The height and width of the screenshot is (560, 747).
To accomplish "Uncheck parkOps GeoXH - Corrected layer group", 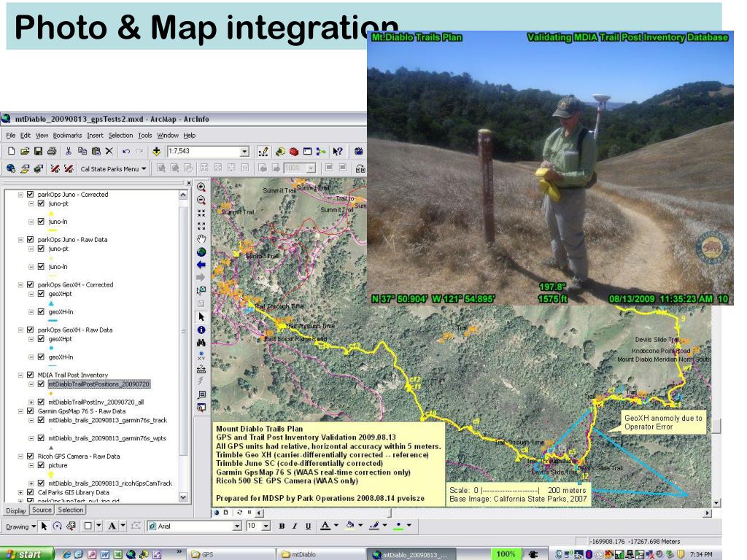I will (x=31, y=285).
